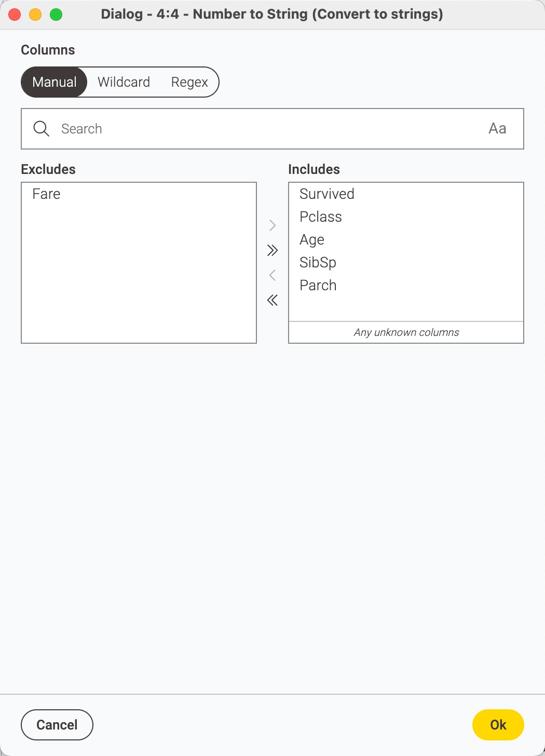Toggle case-sensitive search (Aa)
Screen dimensions: 545x756
point(497,129)
